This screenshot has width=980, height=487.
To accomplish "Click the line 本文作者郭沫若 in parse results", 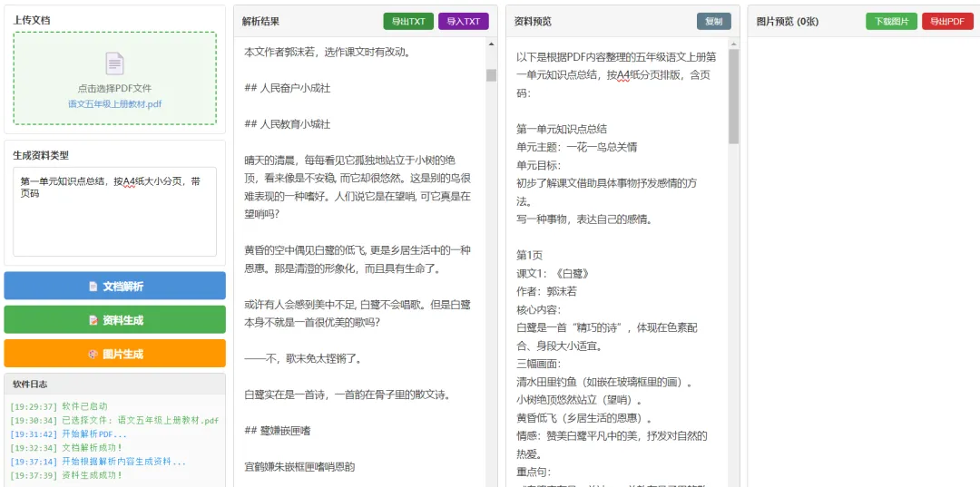I will pyautogui.click(x=328, y=52).
